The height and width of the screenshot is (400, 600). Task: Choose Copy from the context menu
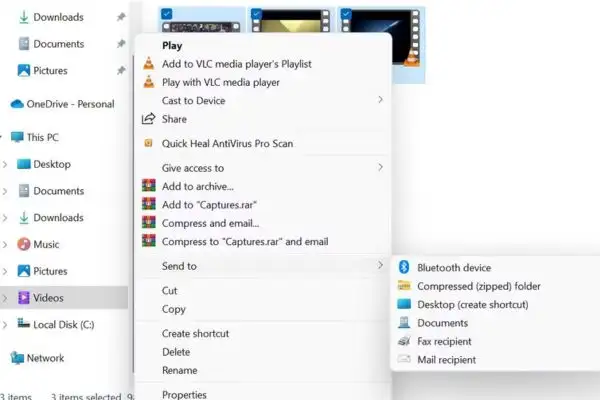point(174,309)
